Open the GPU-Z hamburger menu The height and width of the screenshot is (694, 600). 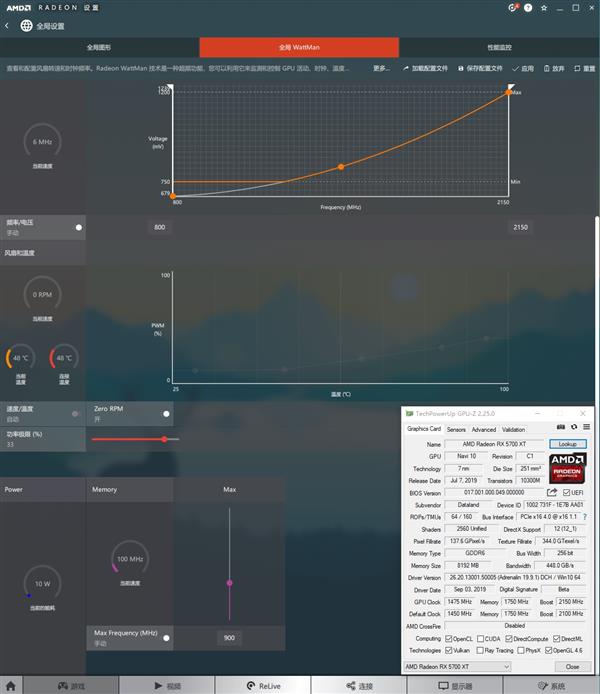587,427
